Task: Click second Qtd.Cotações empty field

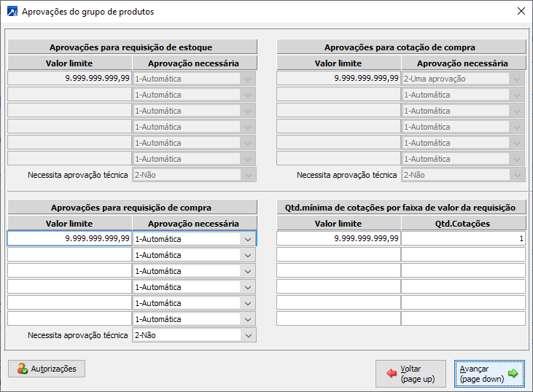Action: tap(463, 255)
